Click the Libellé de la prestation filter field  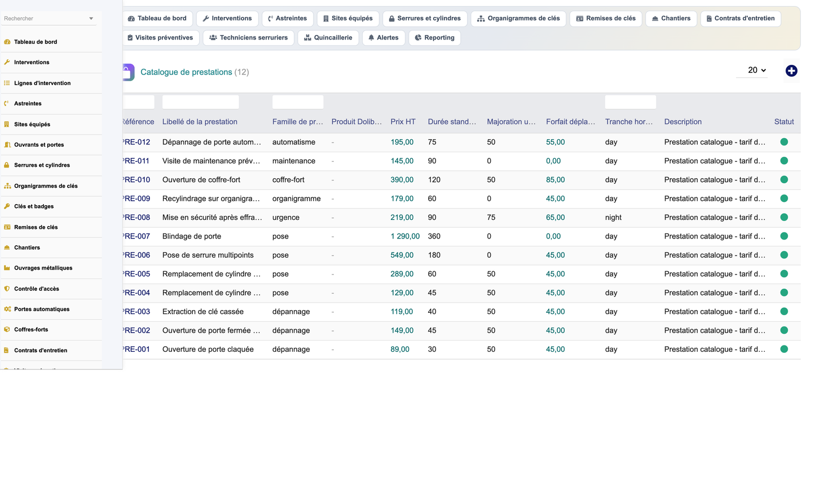200,102
